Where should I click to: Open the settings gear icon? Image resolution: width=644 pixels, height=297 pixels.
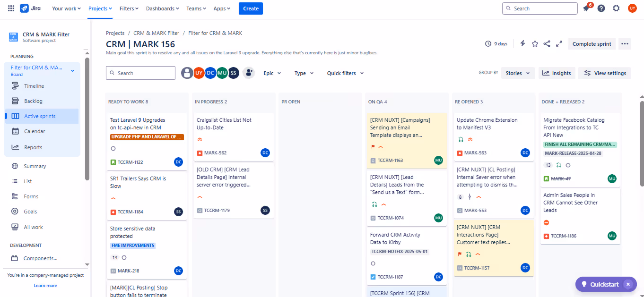pyautogui.click(x=616, y=8)
